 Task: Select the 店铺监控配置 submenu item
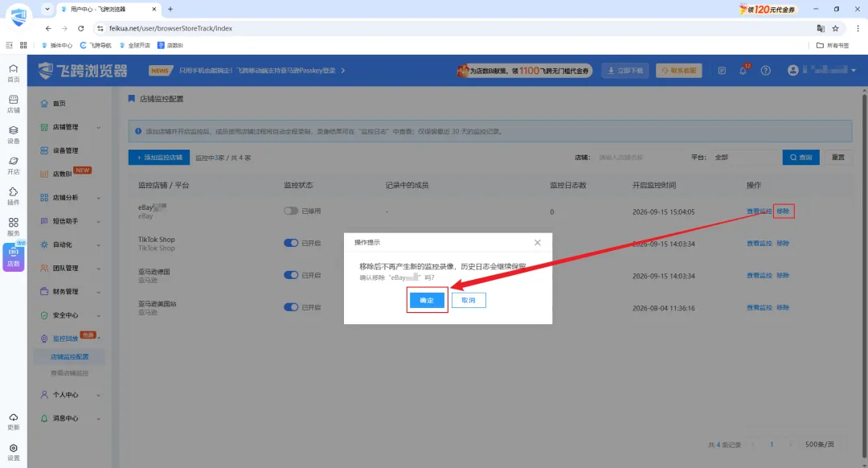coord(70,357)
